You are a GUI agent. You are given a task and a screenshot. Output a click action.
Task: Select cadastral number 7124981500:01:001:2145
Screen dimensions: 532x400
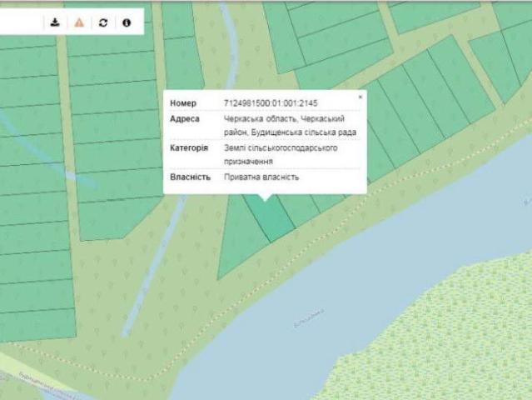[x=271, y=102]
